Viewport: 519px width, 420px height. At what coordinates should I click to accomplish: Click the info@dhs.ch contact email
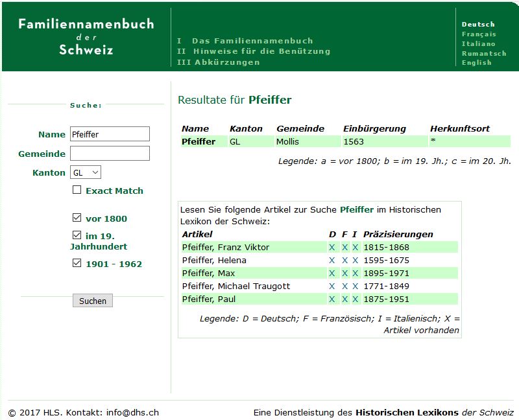[132, 412]
